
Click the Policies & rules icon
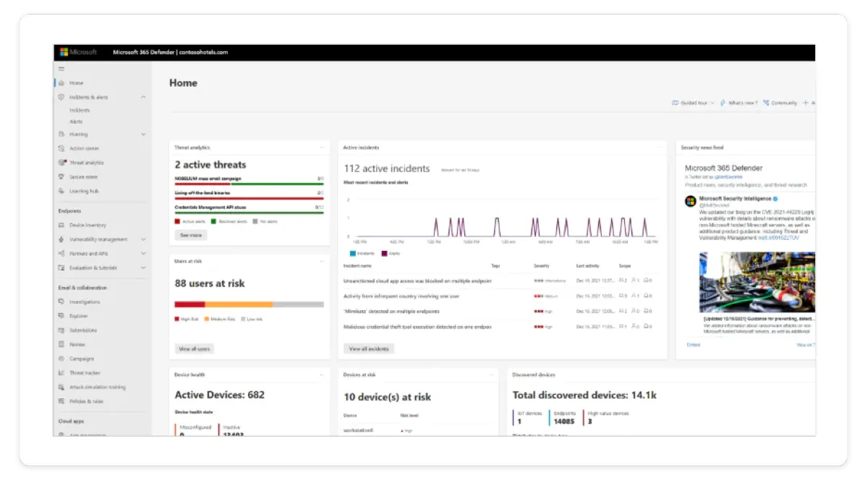pos(61,401)
